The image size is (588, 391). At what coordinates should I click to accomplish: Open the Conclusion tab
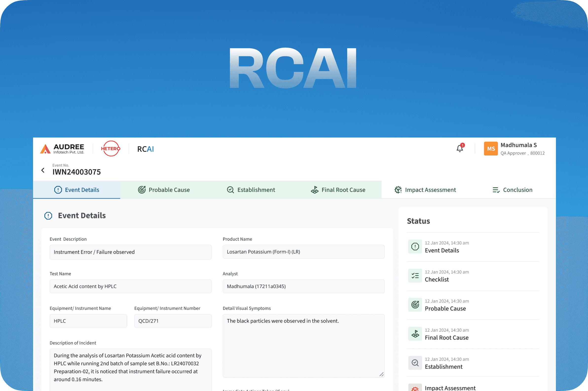(512, 190)
